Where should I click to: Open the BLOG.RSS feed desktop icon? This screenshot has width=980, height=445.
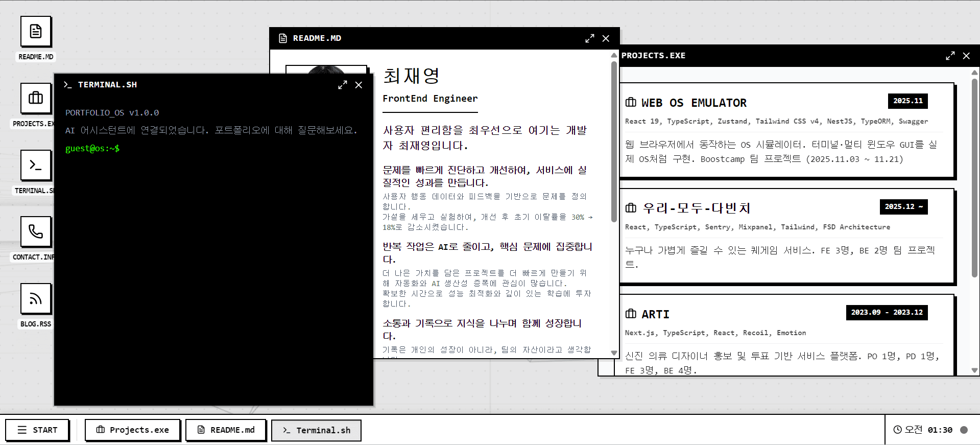(x=36, y=299)
